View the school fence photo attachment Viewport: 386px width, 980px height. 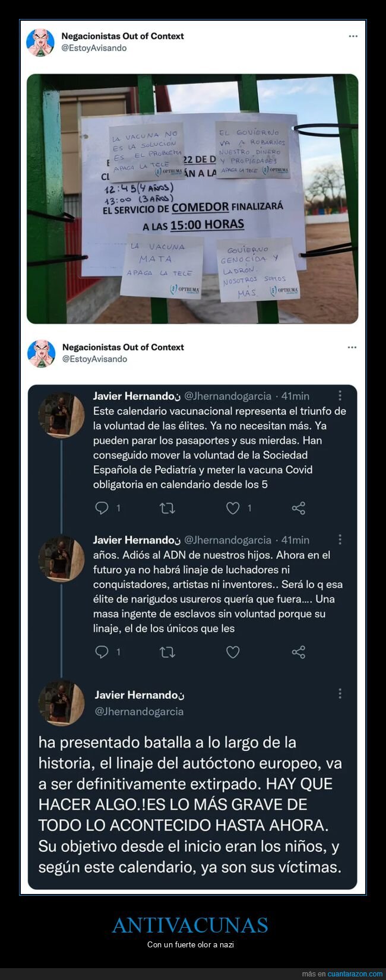(193, 196)
